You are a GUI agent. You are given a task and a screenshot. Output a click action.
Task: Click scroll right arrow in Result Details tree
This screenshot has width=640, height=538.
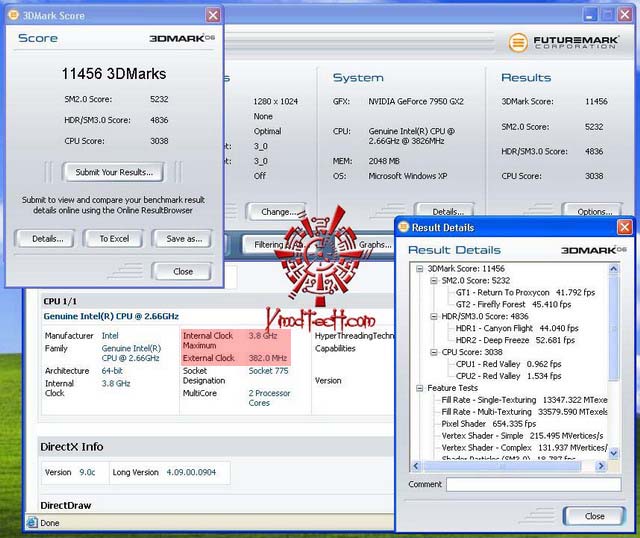pos(601,466)
